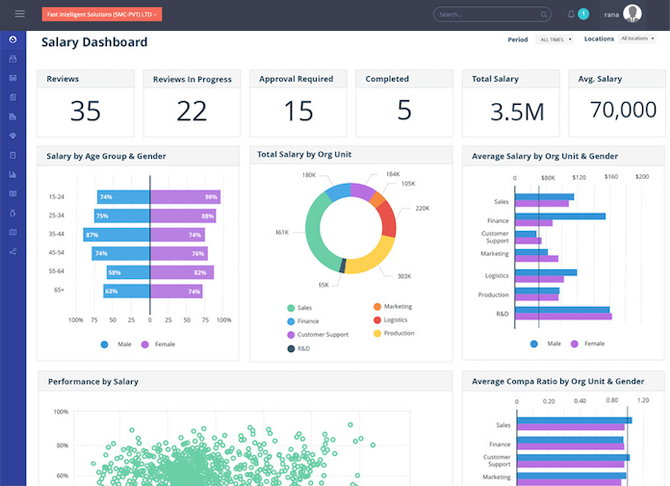Viewport: 670px width, 486px height.
Task: Click the share icon in sidebar
Action: click(13, 251)
